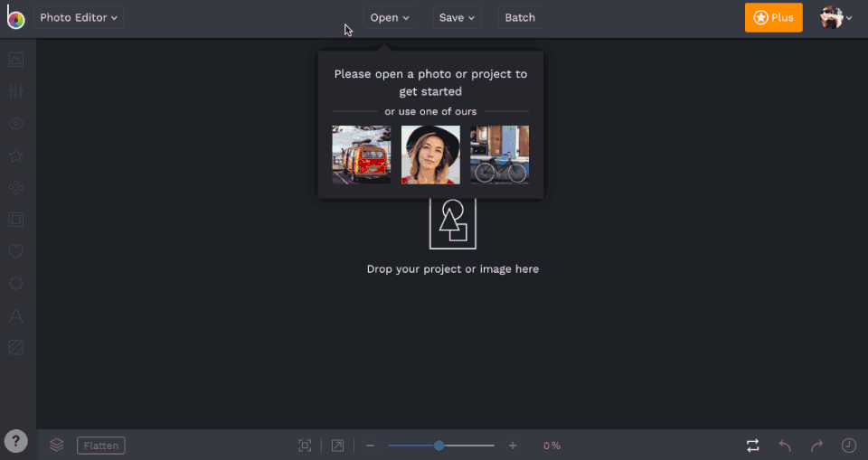Open the history clock icon
This screenshot has width=868, height=460.
click(x=849, y=446)
